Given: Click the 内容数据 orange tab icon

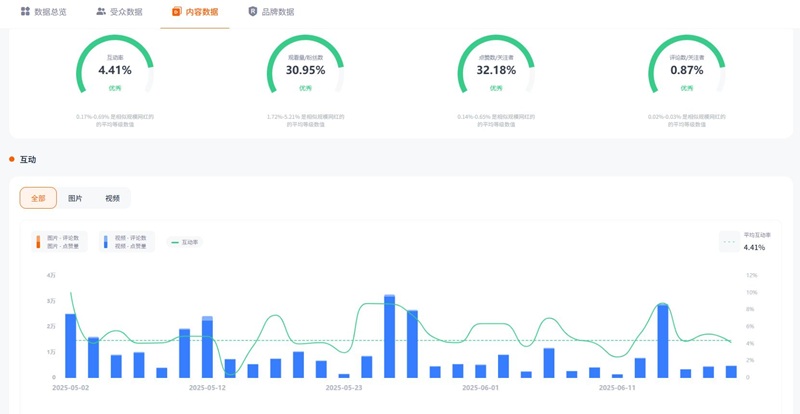Looking at the screenshot, I should coord(177,12).
